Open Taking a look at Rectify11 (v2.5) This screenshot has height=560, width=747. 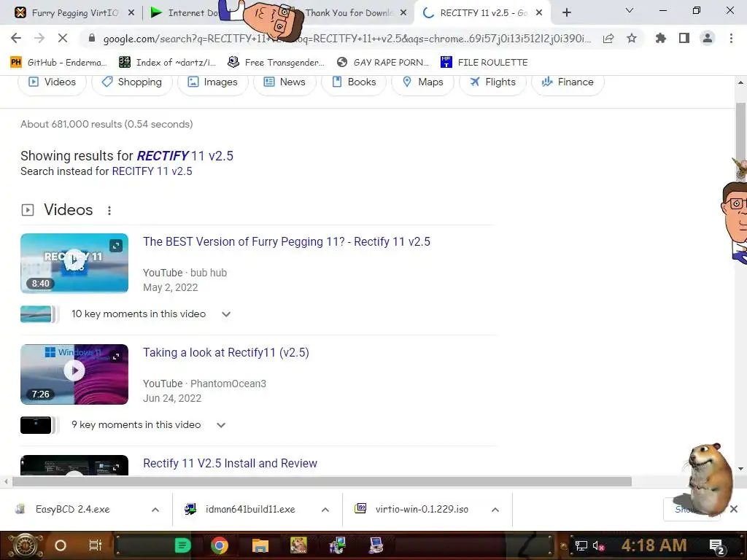coord(226,353)
